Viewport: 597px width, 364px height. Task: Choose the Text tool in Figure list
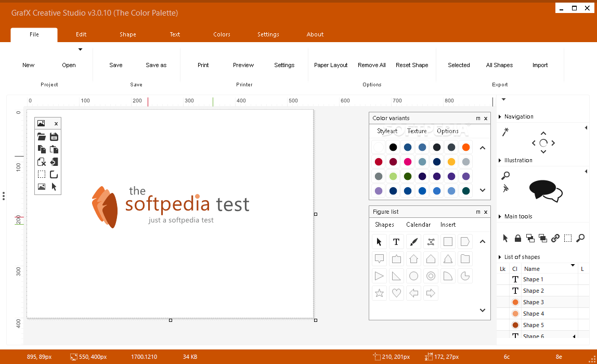[x=396, y=242]
